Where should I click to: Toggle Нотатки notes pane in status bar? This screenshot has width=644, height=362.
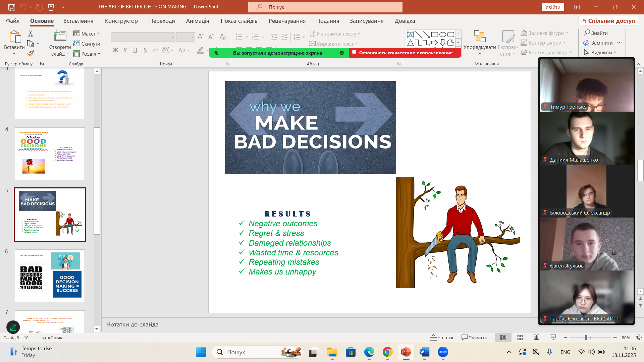(441, 338)
